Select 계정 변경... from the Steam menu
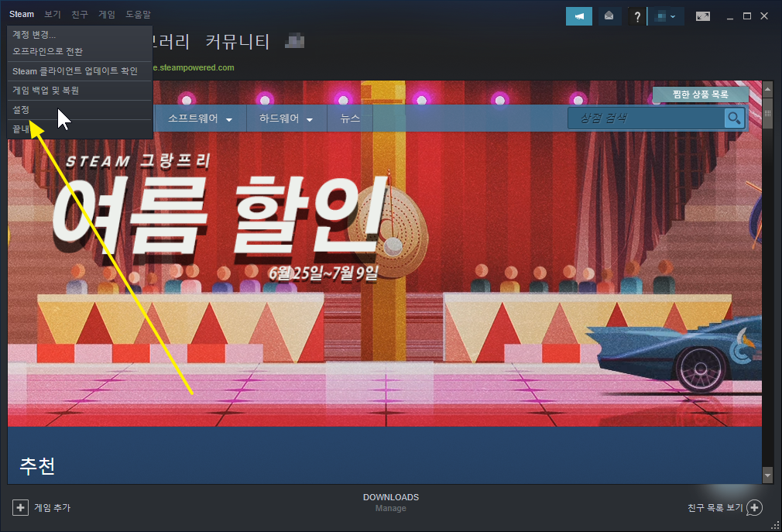782x532 pixels. [79, 35]
